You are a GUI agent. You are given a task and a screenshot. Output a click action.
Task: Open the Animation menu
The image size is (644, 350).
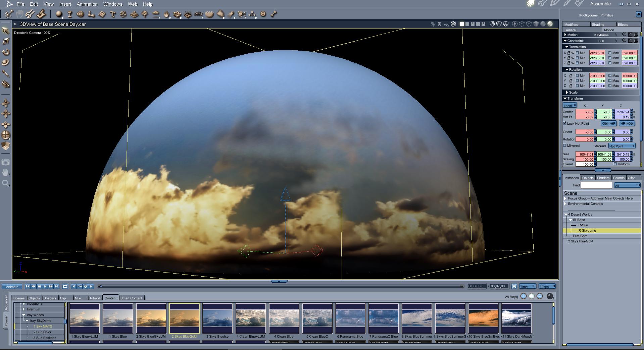click(87, 4)
